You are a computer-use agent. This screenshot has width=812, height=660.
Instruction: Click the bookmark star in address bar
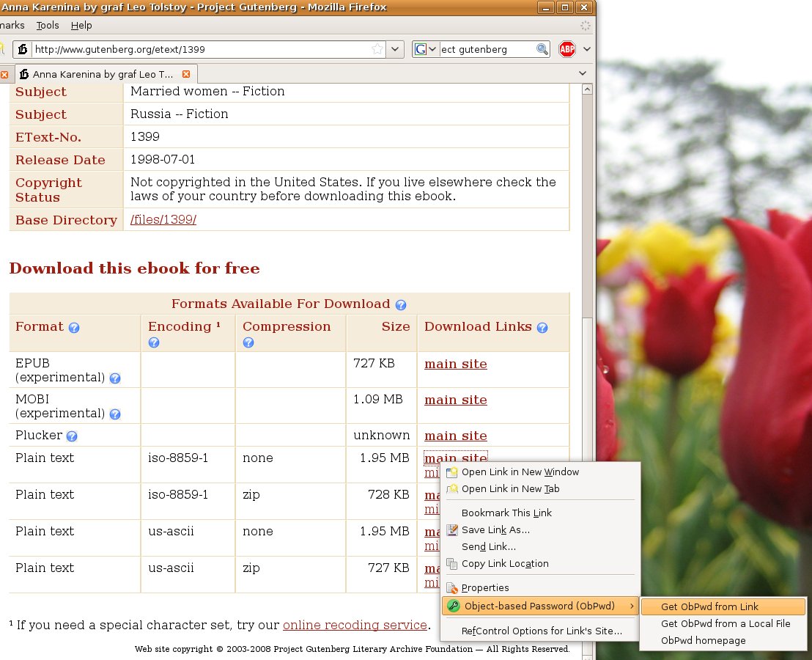tap(377, 49)
